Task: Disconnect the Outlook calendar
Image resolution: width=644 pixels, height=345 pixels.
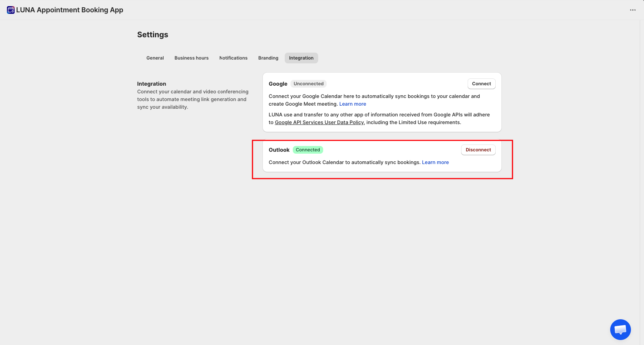Action: 478,150
